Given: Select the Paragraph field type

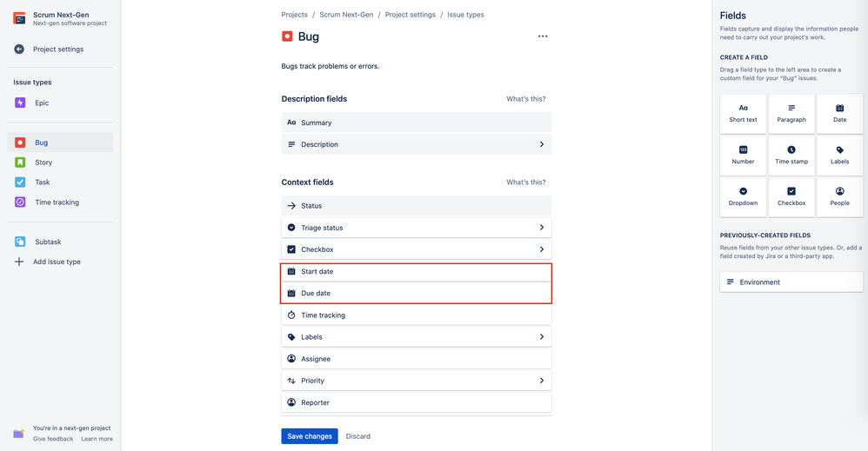Looking at the screenshot, I should pos(791,114).
